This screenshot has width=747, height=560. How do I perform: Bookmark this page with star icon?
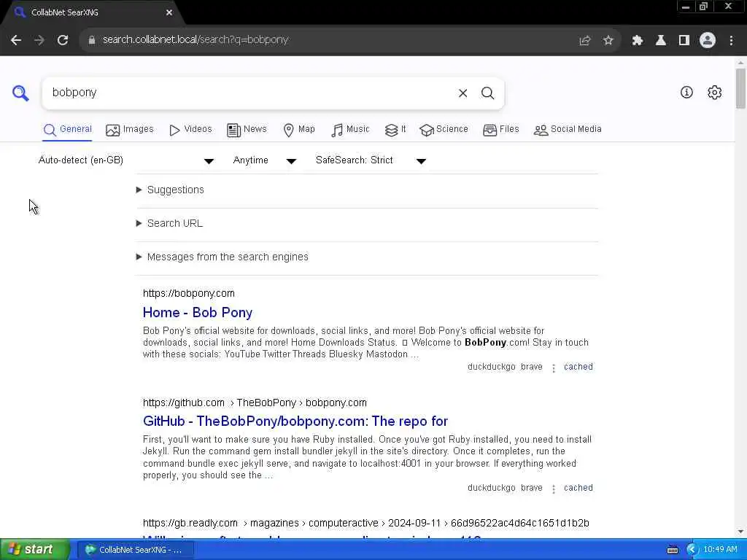(608, 41)
